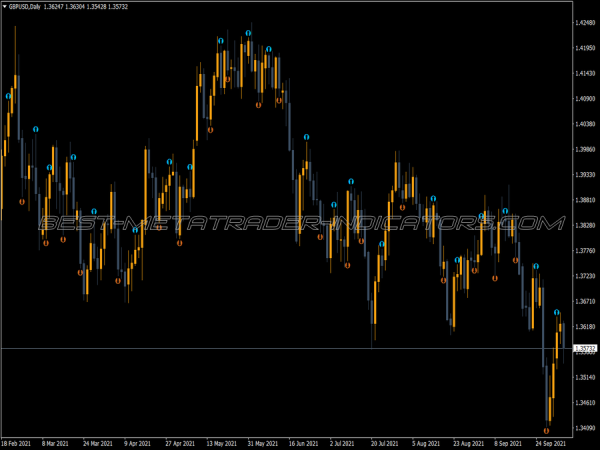Select the leftmost blue signal marker on the chart

click(9, 96)
